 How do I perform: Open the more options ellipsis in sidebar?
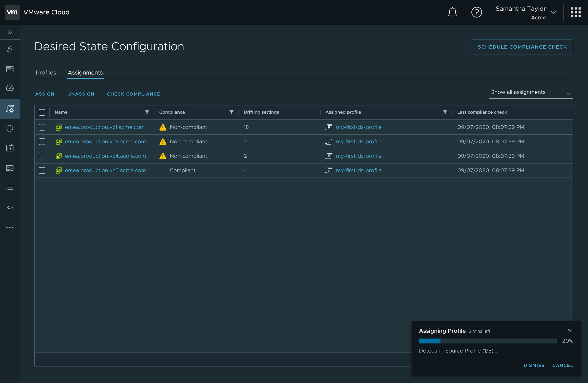click(x=10, y=227)
